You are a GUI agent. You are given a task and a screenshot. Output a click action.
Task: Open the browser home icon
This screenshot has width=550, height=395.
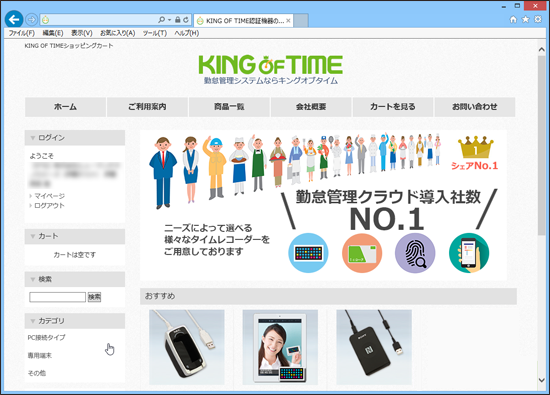pyautogui.click(x=513, y=19)
